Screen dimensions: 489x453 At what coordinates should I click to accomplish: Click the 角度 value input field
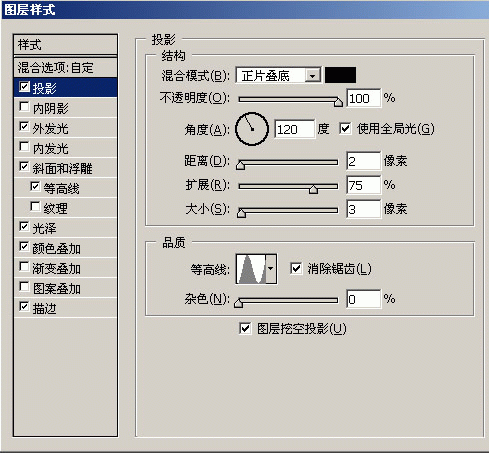tap(295, 129)
